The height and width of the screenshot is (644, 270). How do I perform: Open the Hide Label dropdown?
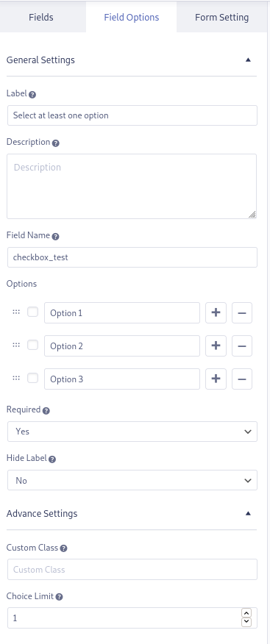(x=132, y=480)
